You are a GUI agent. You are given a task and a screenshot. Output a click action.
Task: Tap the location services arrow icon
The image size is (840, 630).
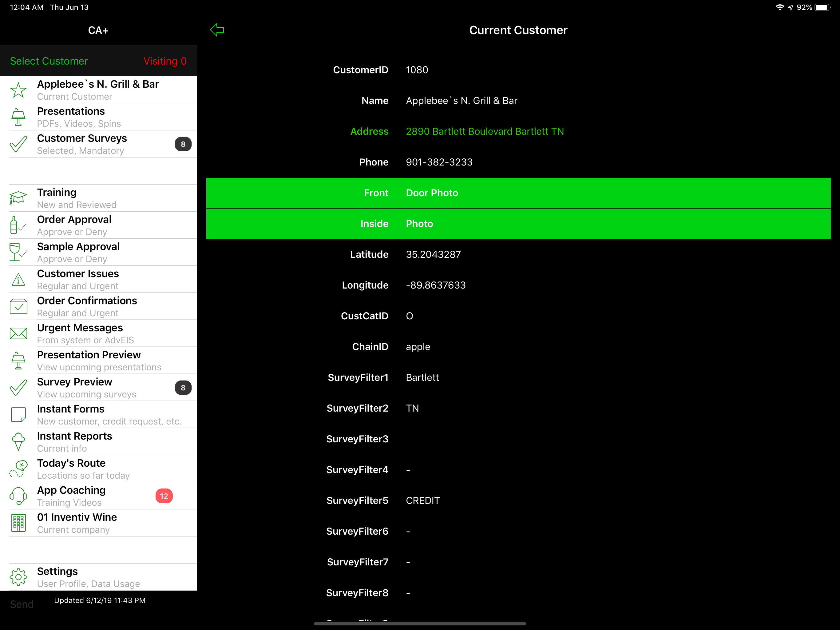tap(790, 7)
